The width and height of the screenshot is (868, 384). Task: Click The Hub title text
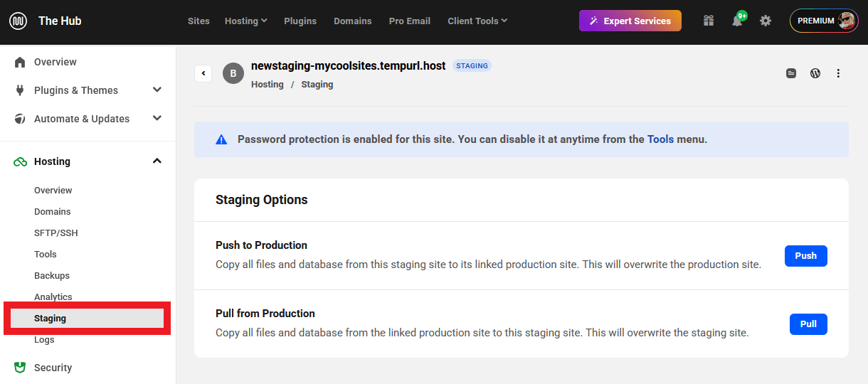60,21
